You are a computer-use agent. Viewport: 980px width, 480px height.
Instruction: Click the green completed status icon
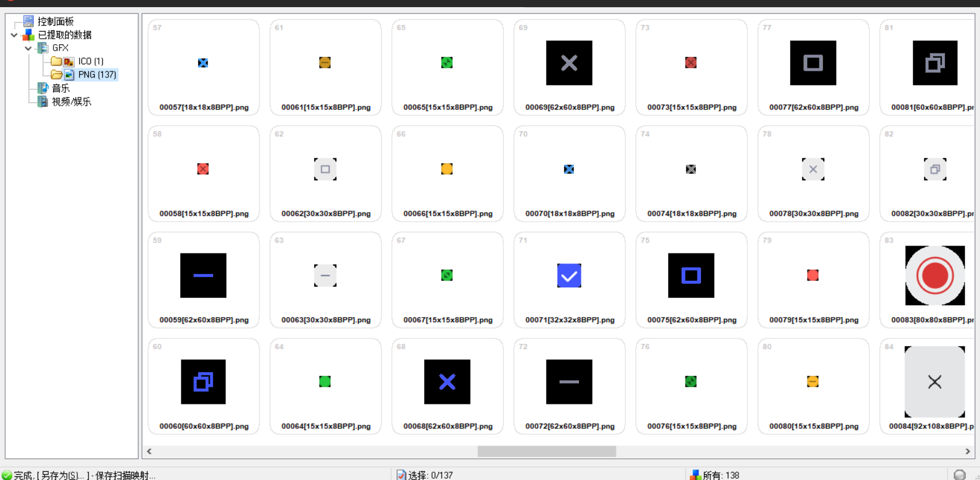coord(7,475)
